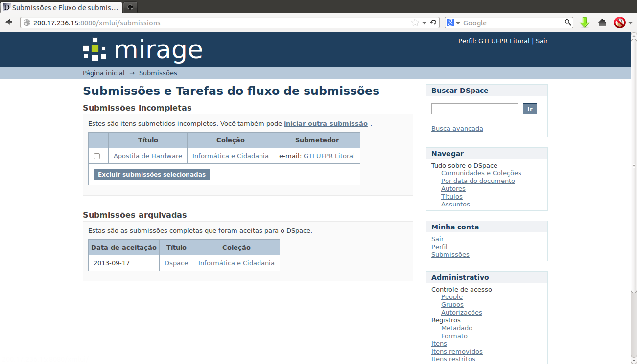Open Informática e Cidadania in archived submissions
637x364 pixels.
tap(236, 263)
